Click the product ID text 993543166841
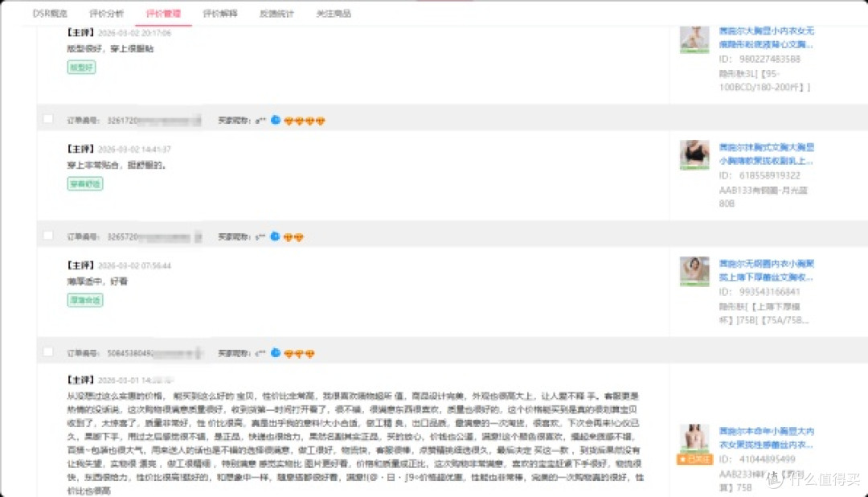Image resolution: width=868 pixels, height=497 pixels. pos(769,291)
